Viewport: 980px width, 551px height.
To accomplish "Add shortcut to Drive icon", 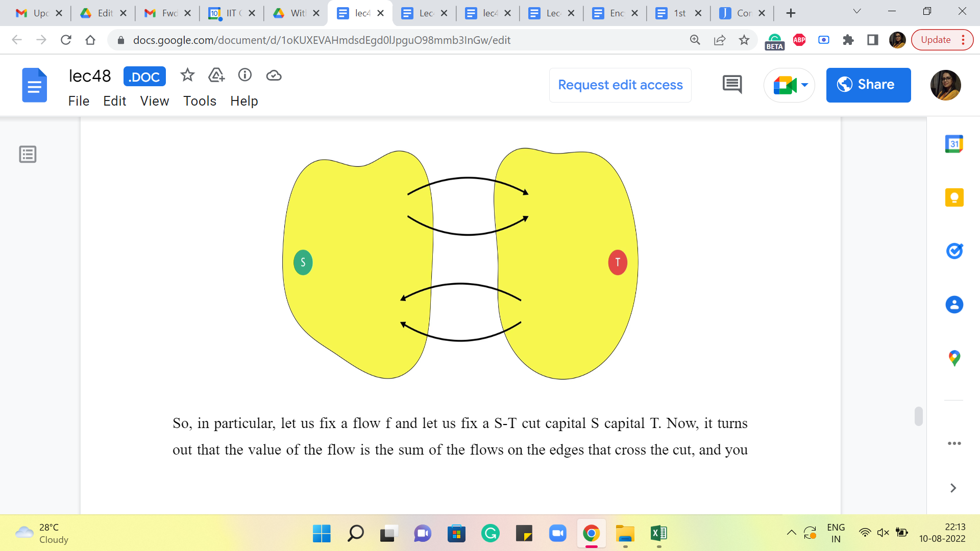I will coord(216,76).
